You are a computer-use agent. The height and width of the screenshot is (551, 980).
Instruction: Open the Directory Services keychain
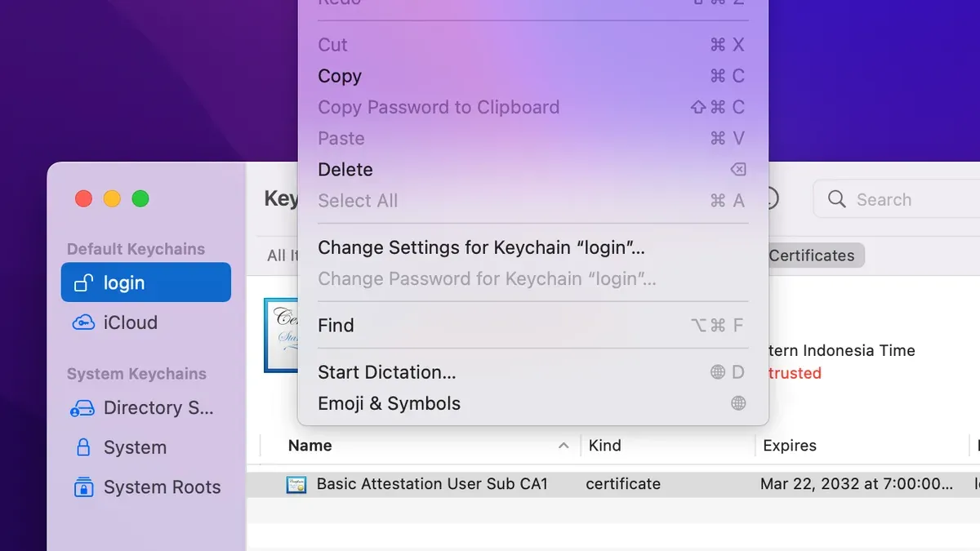tap(146, 407)
